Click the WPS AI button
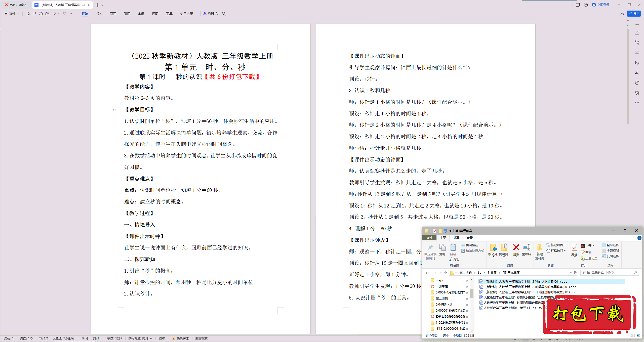The height and width of the screenshot is (342, 644). pyautogui.click(x=211, y=14)
